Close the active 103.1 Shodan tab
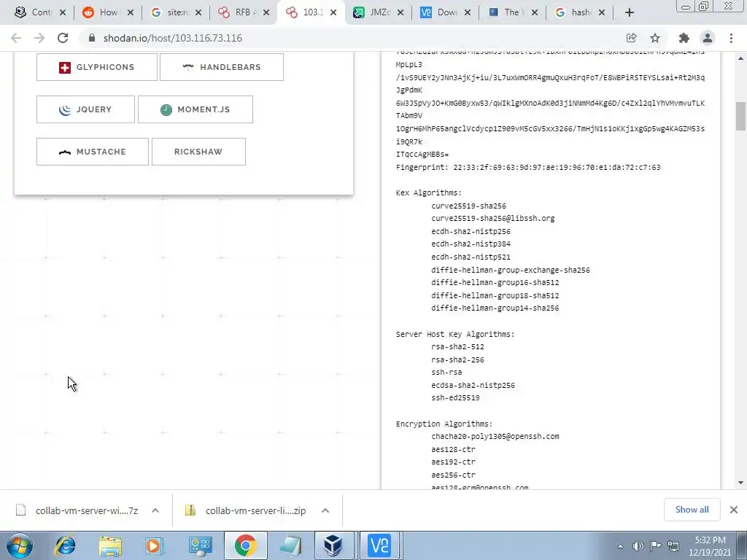The height and width of the screenshot is (560, 747). point(333,12)
